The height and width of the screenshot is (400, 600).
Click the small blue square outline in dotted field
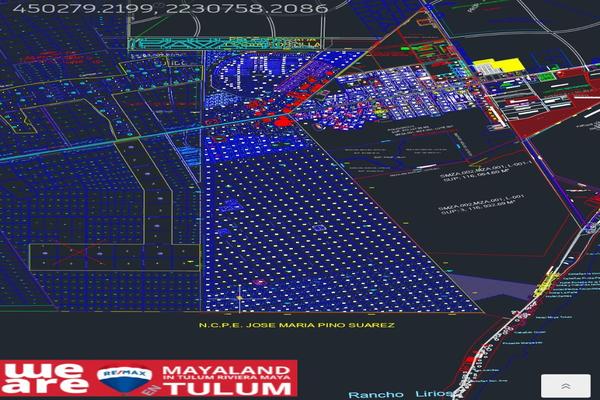[318, 228]
